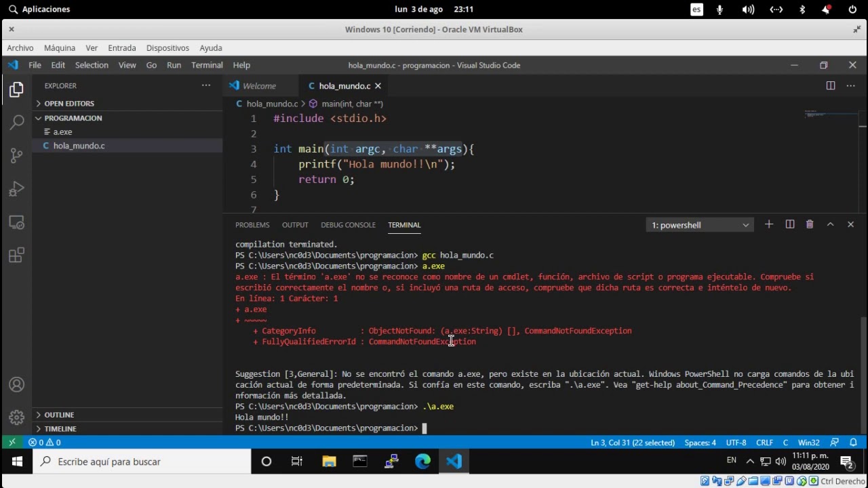868x488 pixels.
Task: Open the Windows Start menu
Action: tap(17, 462)
